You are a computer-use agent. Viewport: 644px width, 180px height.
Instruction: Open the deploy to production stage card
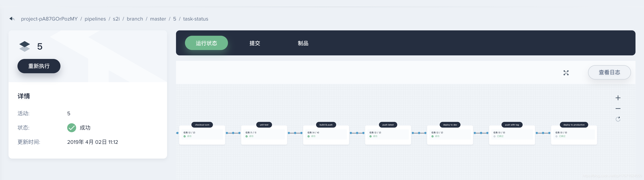(x=574, y=135)
